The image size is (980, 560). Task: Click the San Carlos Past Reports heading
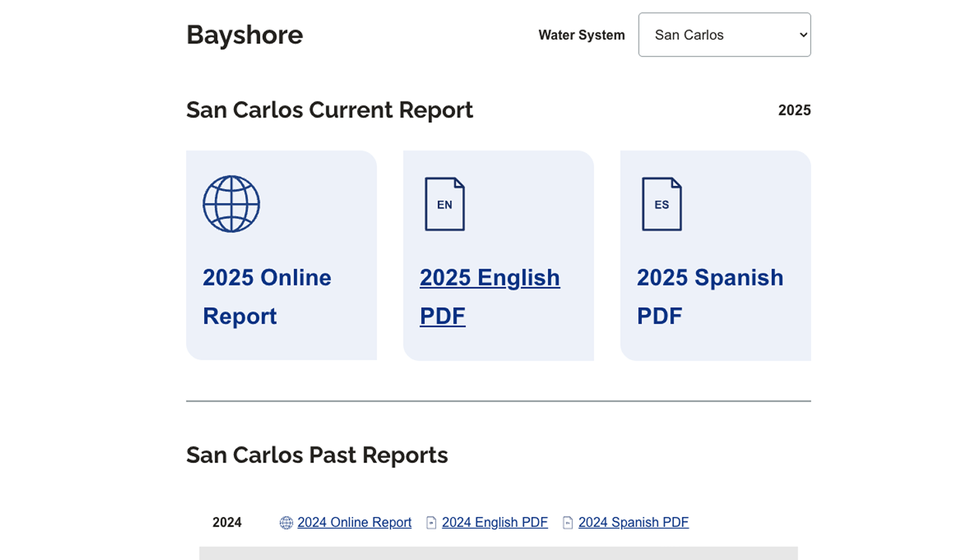[x=317, y=455]
